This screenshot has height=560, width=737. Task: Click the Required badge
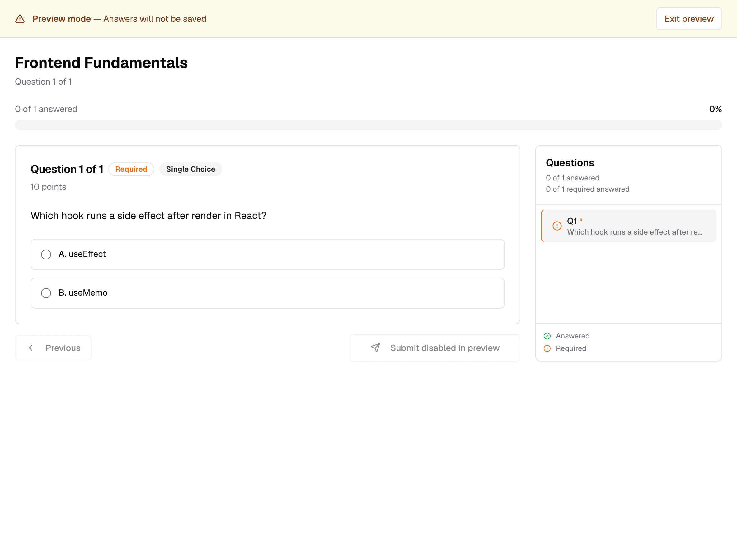(x=131, y=169)
